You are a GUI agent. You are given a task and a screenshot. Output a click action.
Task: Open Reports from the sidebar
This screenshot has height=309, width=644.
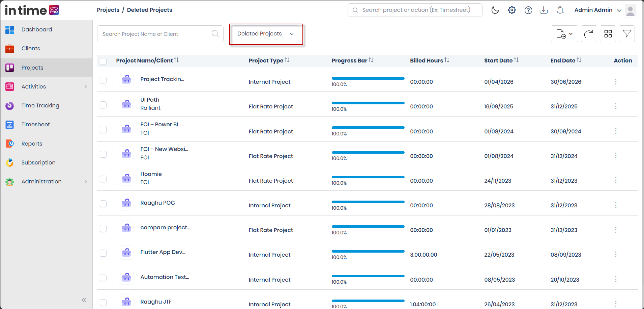32,144
